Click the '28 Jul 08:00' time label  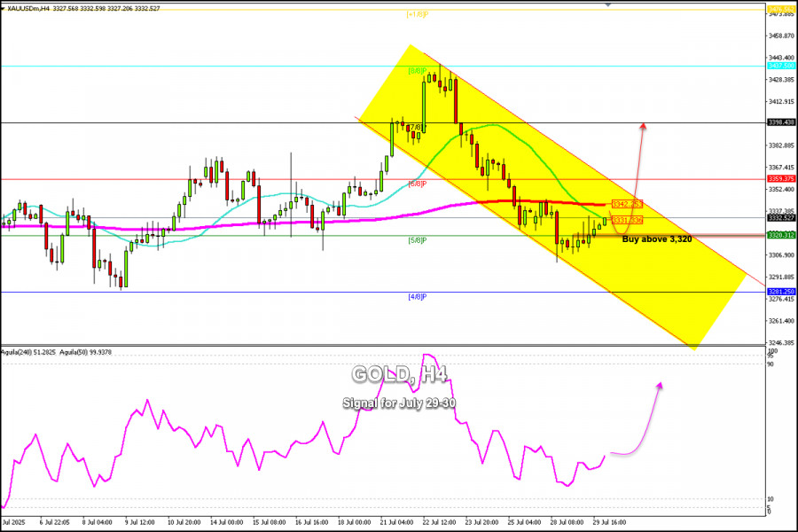pyautogui.click(x=567, y=522)
